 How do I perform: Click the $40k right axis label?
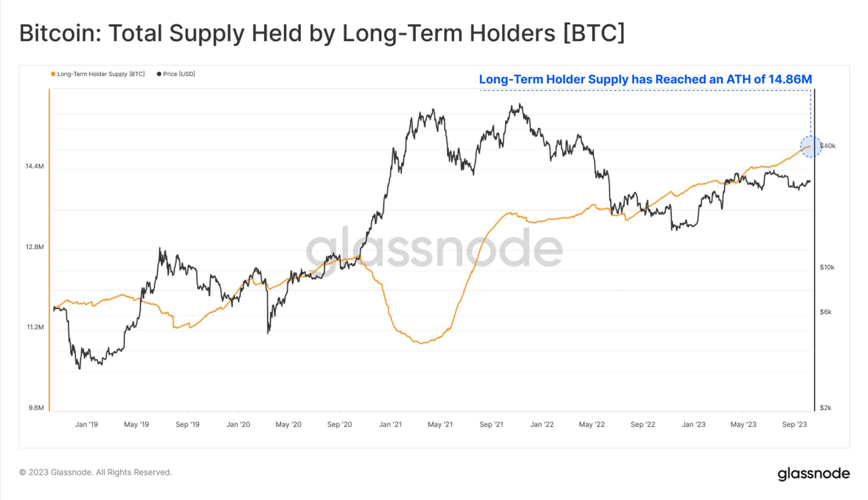828,146
